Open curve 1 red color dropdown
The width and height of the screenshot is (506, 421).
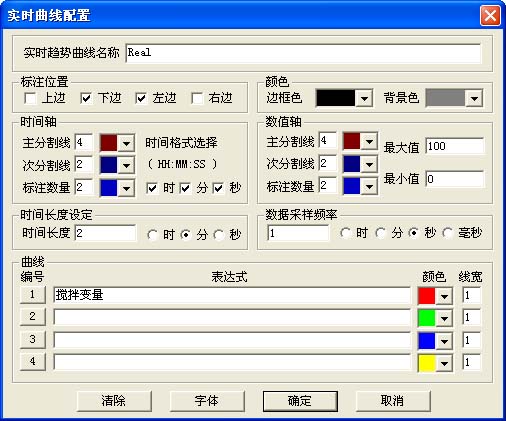point(444,296)
